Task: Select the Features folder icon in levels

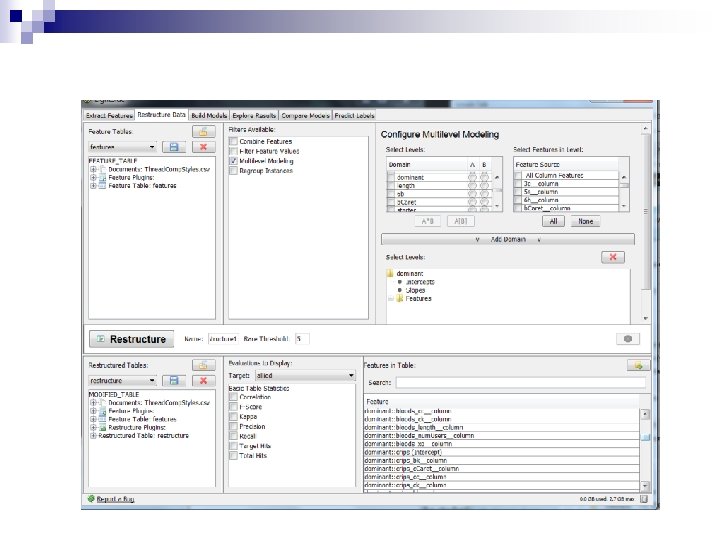Action: click(399, 298)
